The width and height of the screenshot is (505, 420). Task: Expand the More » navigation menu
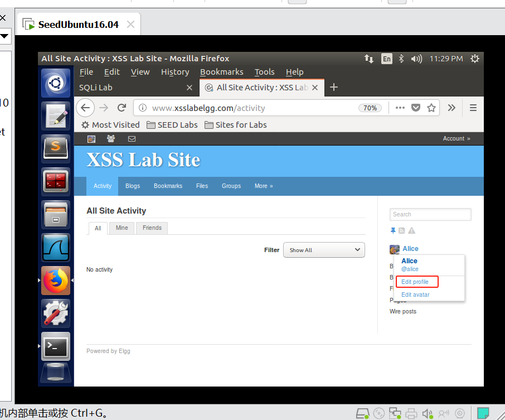(x=264, y=186)
